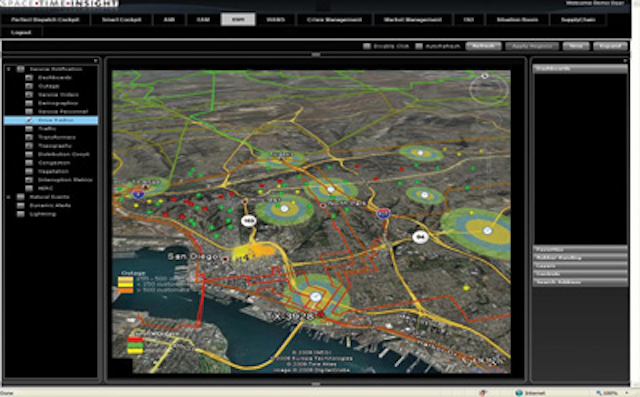640x397 pixels.
Task: Click the TX 3928 transformer marker
Action: coord(321,314)
